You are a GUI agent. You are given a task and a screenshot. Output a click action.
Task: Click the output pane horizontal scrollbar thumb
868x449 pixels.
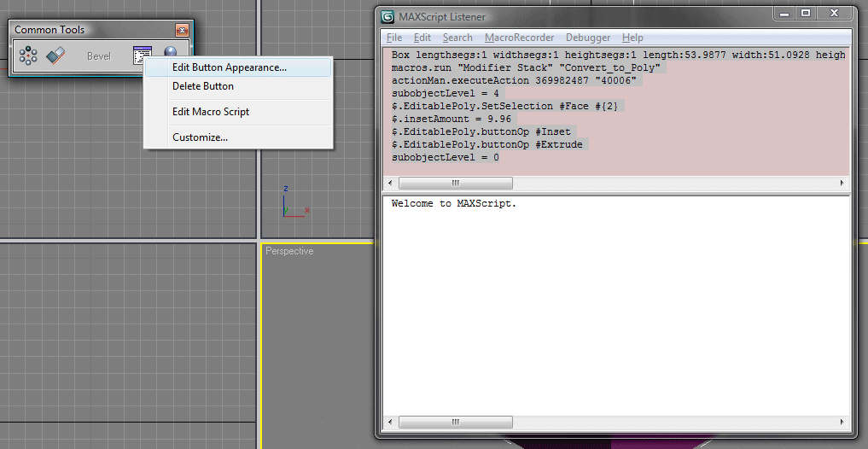[456, 422]
